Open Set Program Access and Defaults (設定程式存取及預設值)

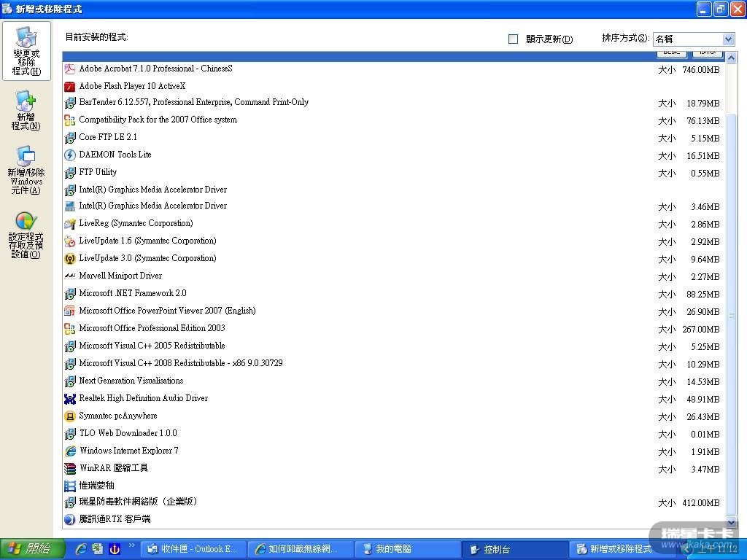26,235
